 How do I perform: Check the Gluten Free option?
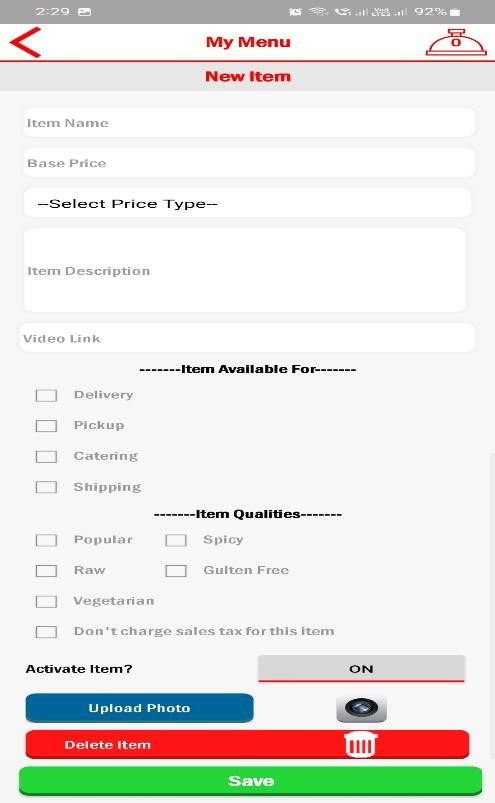tap(176, 570)
